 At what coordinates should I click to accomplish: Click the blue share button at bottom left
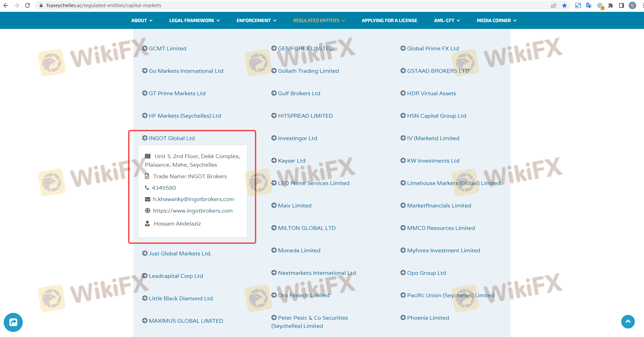coord(13,322)
